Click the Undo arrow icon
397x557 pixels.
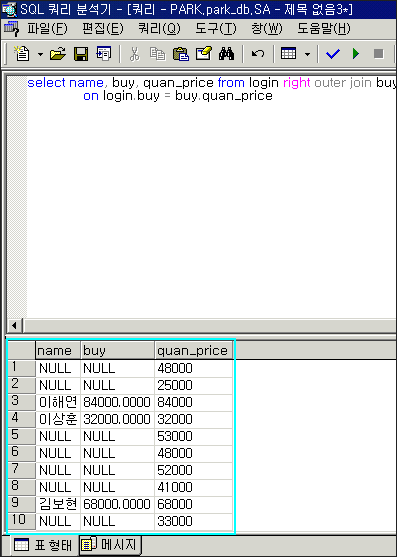258,54
